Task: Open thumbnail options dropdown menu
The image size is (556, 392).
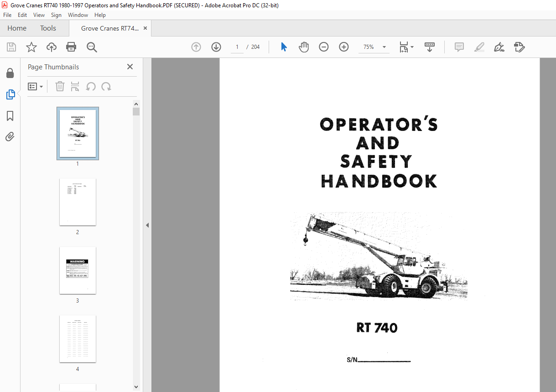Action: click(36, 87)
